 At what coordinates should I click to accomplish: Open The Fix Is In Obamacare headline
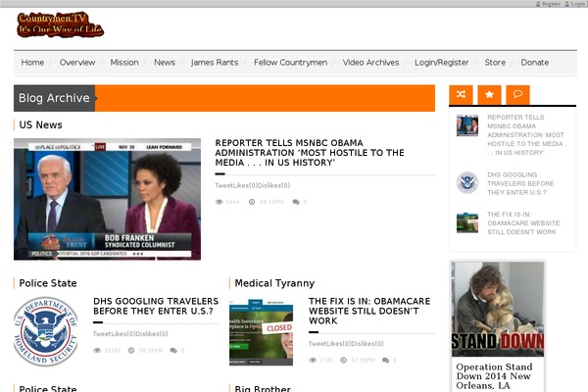369,311
